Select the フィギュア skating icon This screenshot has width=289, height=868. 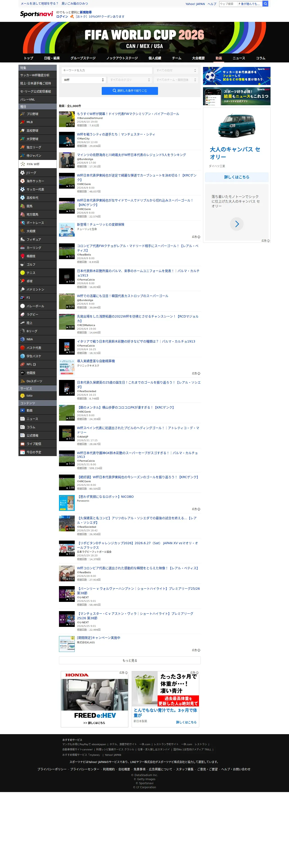tap(23, 239)
